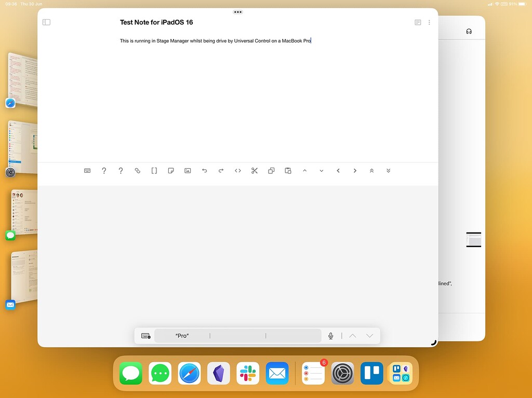
Task: Paste from clipboard with the paste icon
Action: pos(287,170)
